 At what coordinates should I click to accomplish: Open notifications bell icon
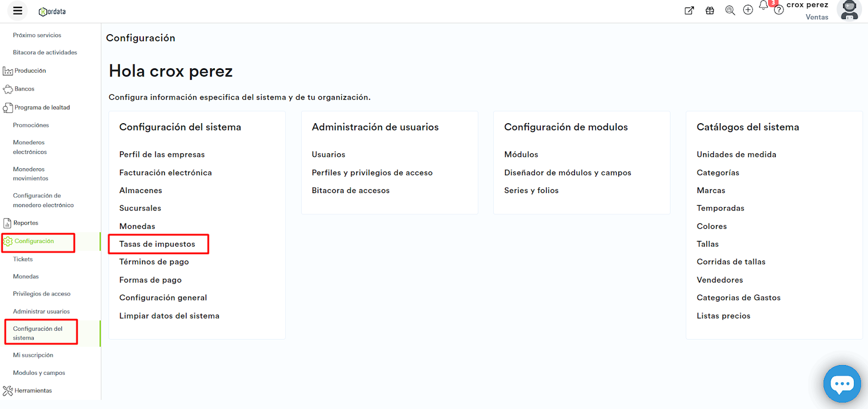(763, 6)
